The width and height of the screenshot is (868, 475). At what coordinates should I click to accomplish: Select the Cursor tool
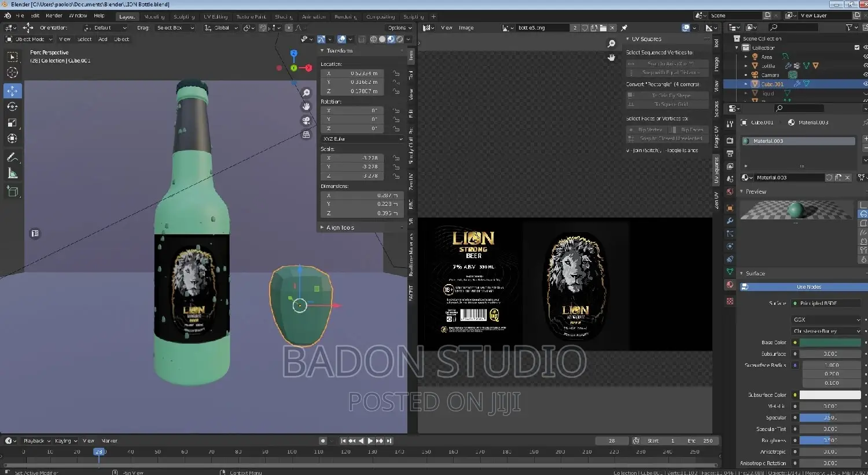[x=12, y=72]
